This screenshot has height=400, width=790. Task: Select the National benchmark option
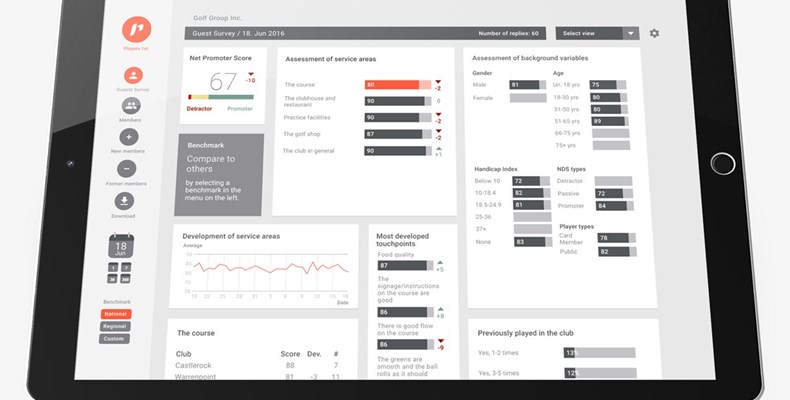tap(115, 314)
